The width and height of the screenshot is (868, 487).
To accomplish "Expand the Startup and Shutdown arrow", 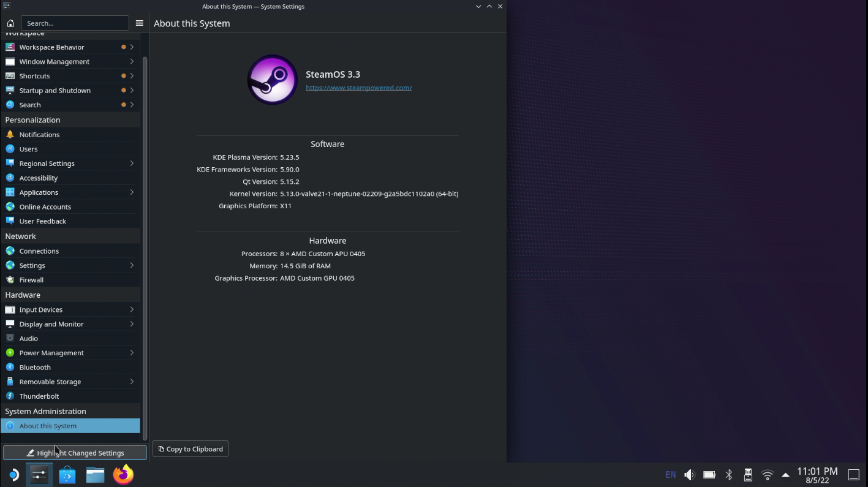I will (132, 90).
